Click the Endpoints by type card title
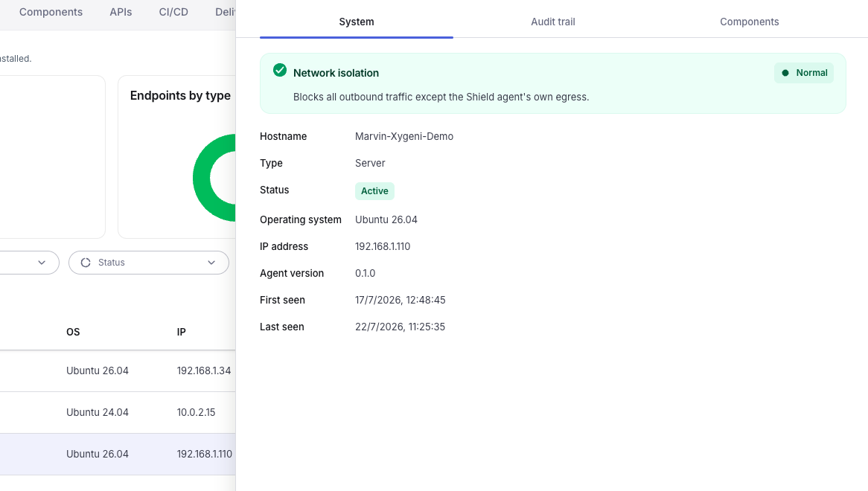 (x=180, y=96)
